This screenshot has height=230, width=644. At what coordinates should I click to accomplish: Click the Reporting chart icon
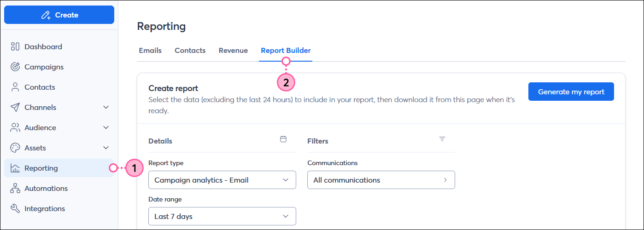click(x=15, y=168)
